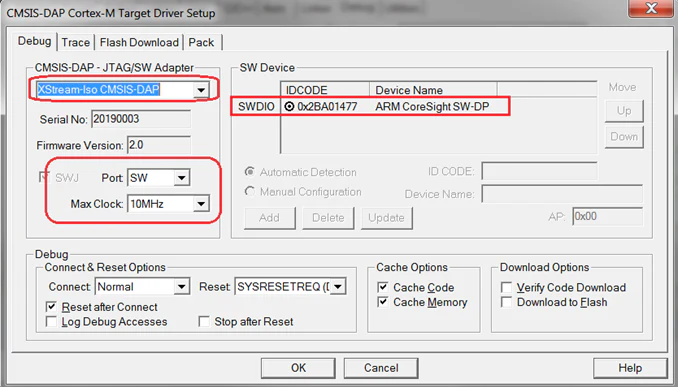Select the ARM CoreSight SW-DP device name
Screen dimensions: 678x388
click(432, 106)
